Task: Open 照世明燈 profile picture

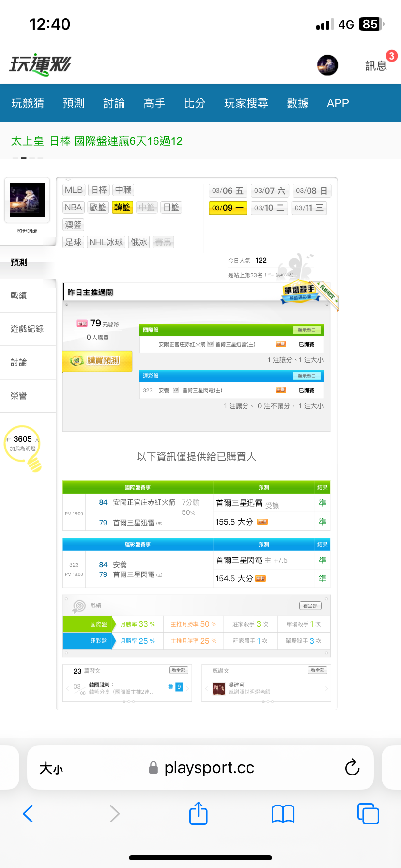Action: 27,200
